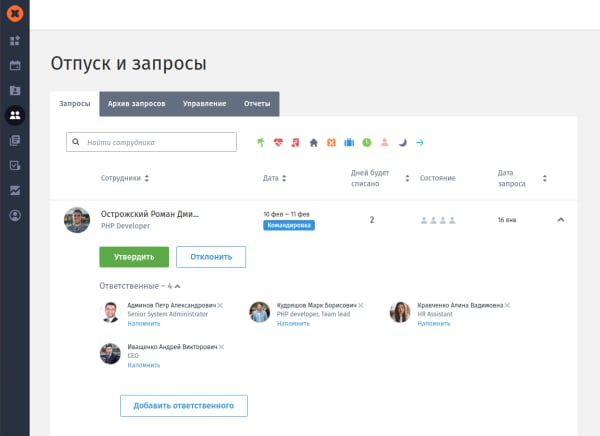Image resolution: width=600 pixels, height=436 pixels.
Task: Reject request with Отклонить button
Action: [x=211, y=257]
